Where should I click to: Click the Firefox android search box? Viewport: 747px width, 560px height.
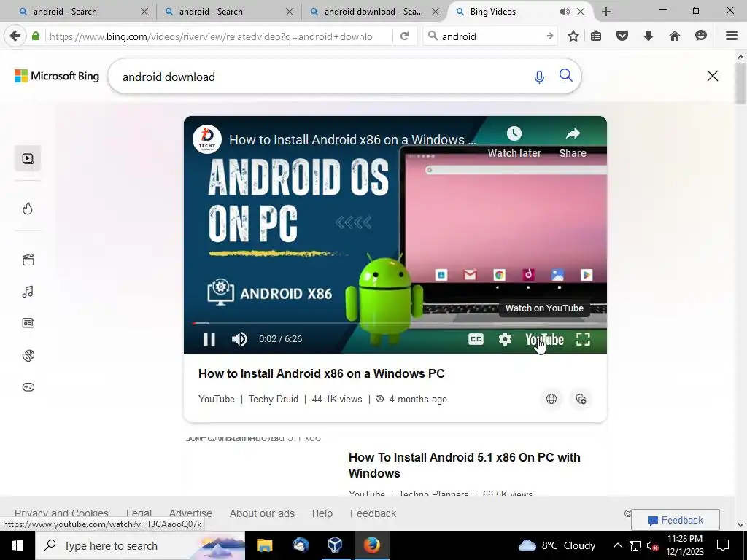click(491, 36)
